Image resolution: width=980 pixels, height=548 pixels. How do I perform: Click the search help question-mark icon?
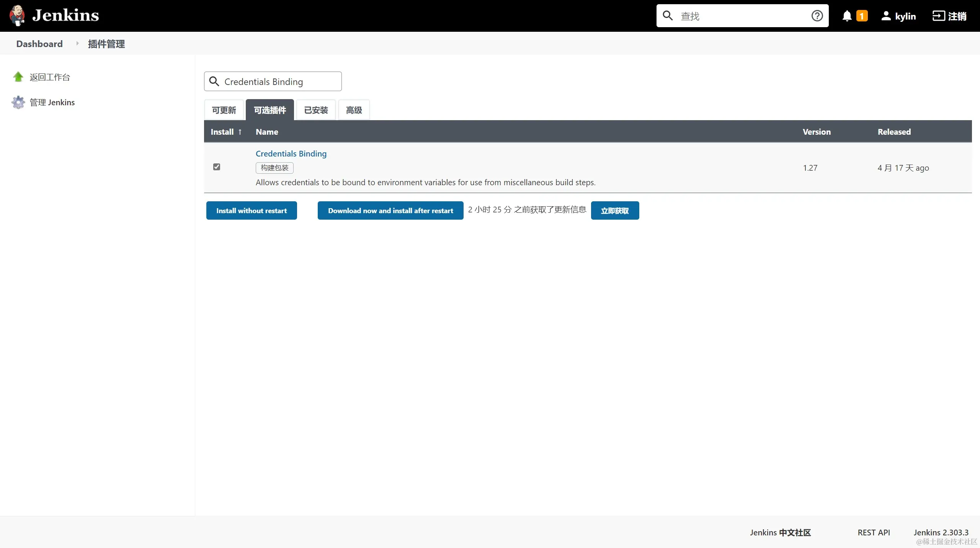[817, 16]
